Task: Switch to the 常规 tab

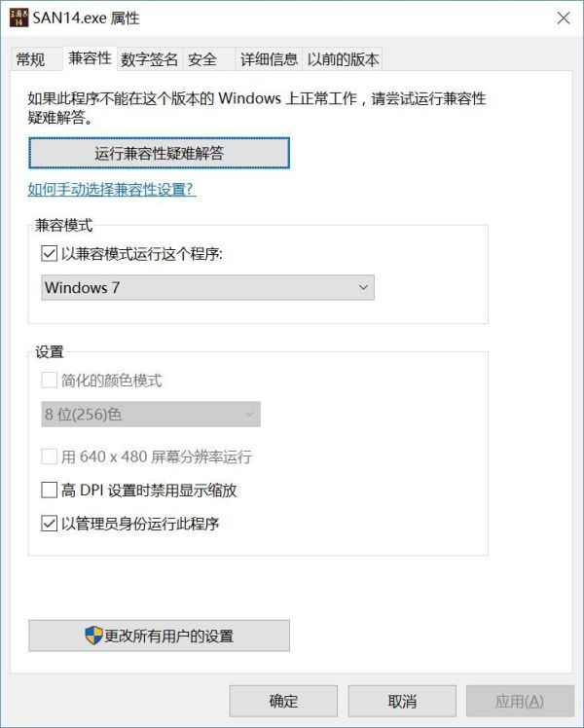Action: 30,59
